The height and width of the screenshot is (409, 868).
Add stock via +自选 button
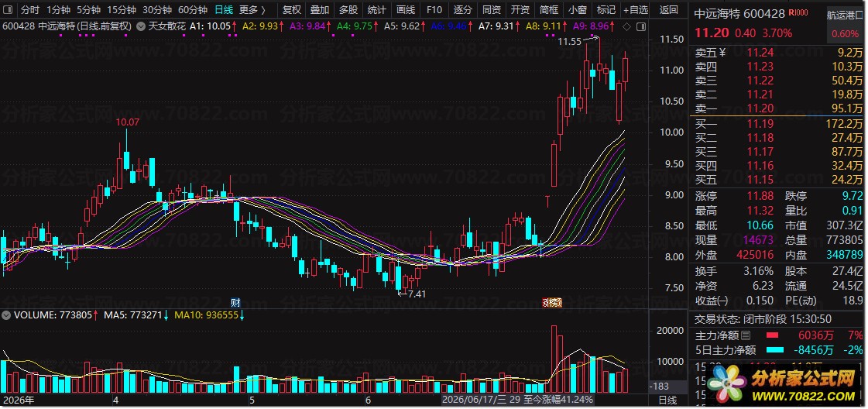tap(634, 10)
